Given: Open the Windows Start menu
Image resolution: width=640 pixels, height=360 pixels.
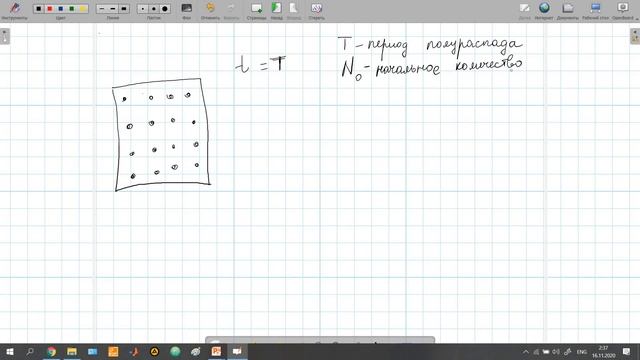Looking at the screenshot, I should coord(10,351).
